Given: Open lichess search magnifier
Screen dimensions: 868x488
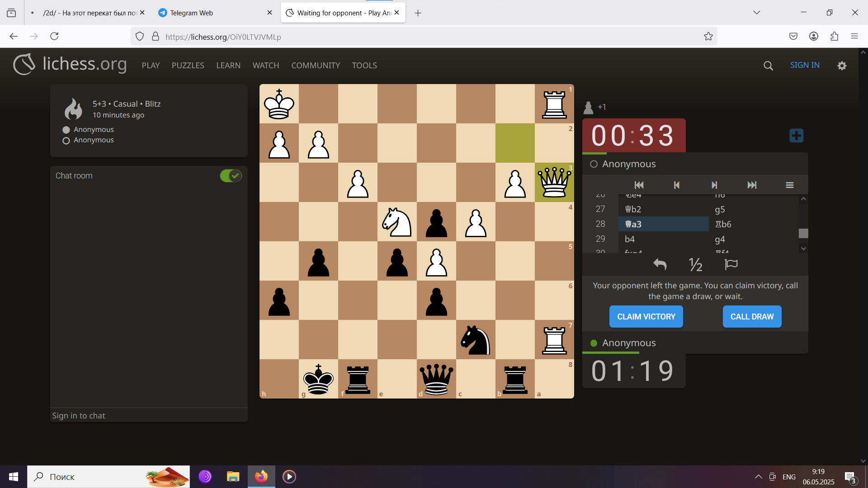Looking at the screenshot, I should coord(768,66).
